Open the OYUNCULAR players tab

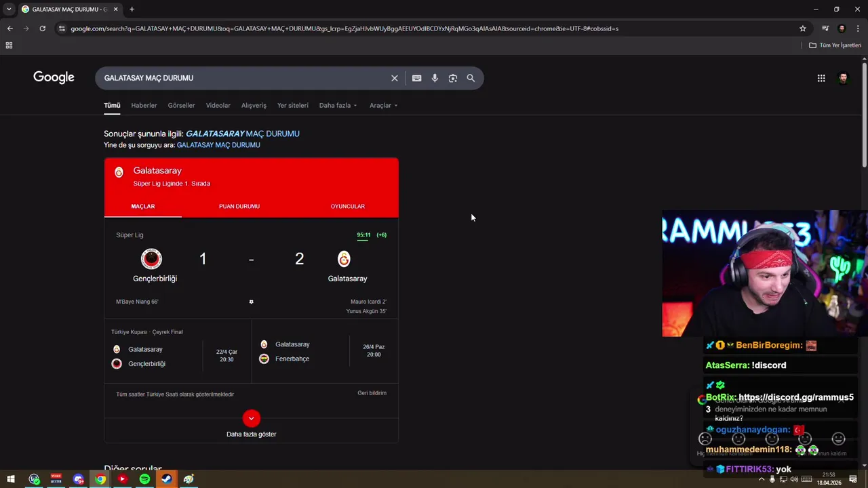click(347, 206)
